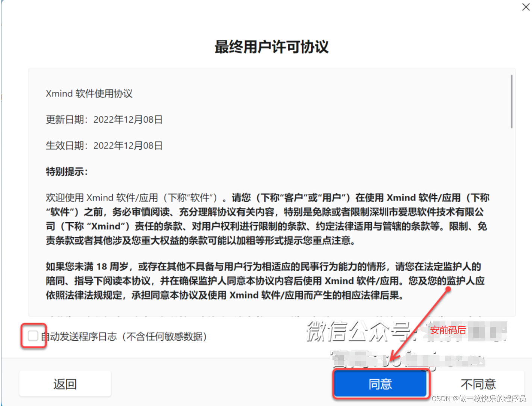Close the license agreement dialog with X
This screenshot has height=406, width=532.
[526, 7]
